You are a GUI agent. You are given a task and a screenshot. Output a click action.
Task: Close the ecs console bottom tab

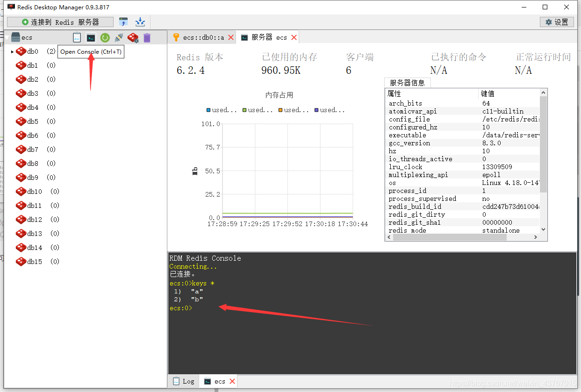pos(232,381)
